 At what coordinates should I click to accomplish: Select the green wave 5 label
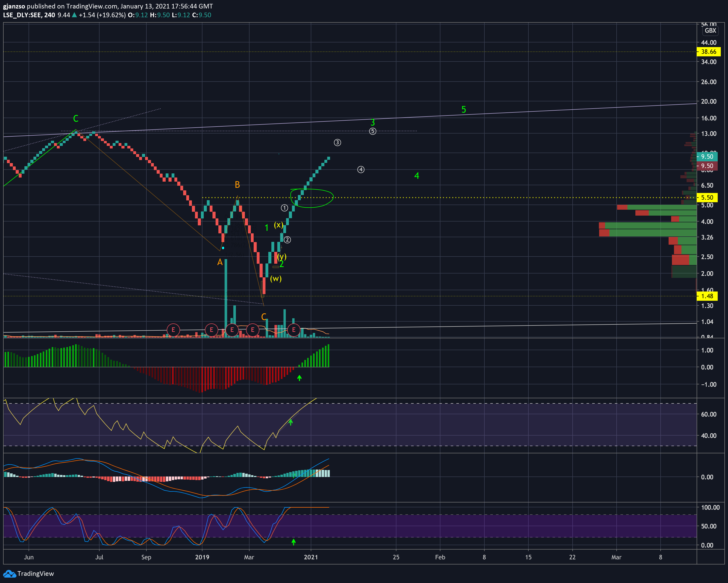click(x=464, y=109)
